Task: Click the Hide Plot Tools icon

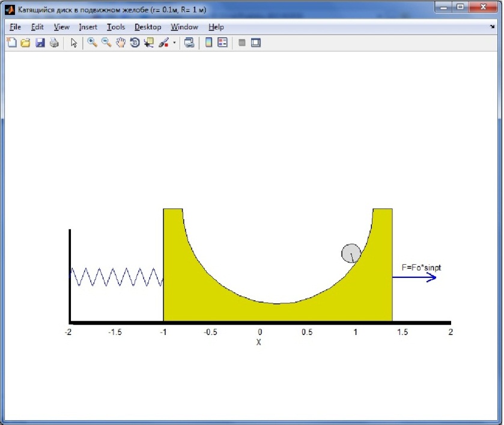Action: (x=241, y=43)
